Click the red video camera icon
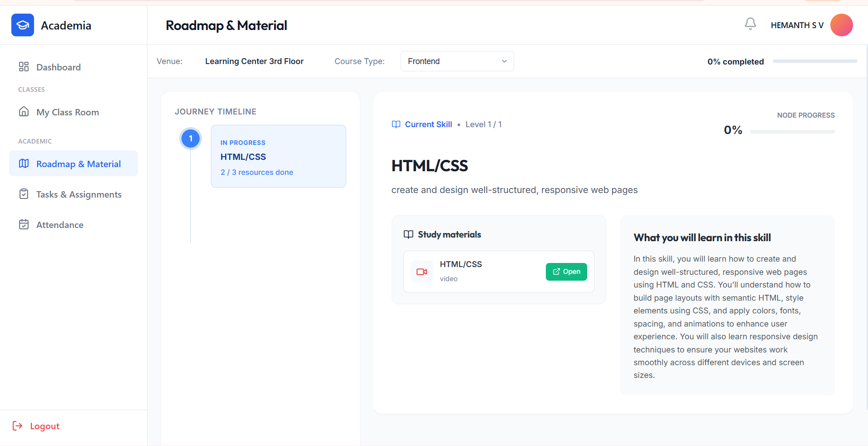Viewport: 868px width, 446px height. (x=422, y=272)
